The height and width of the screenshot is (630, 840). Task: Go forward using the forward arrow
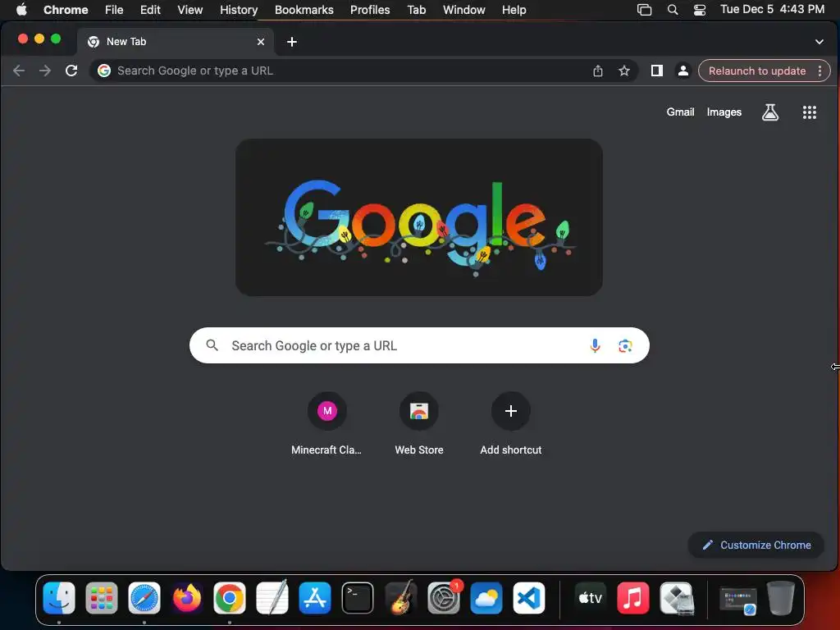(45, 71)
